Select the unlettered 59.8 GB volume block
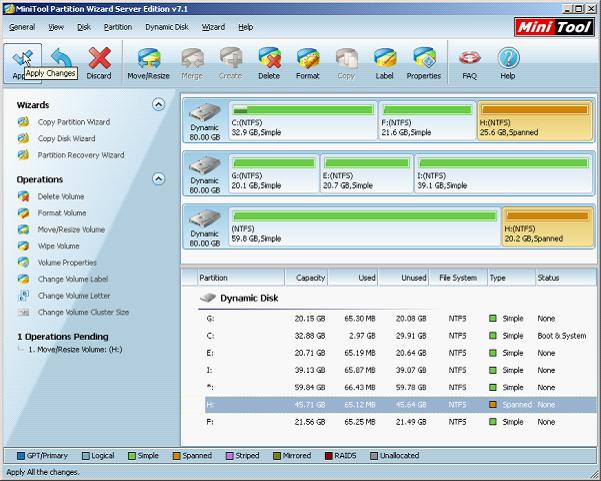This screenshot has height=481, width=601. point(365,227)
